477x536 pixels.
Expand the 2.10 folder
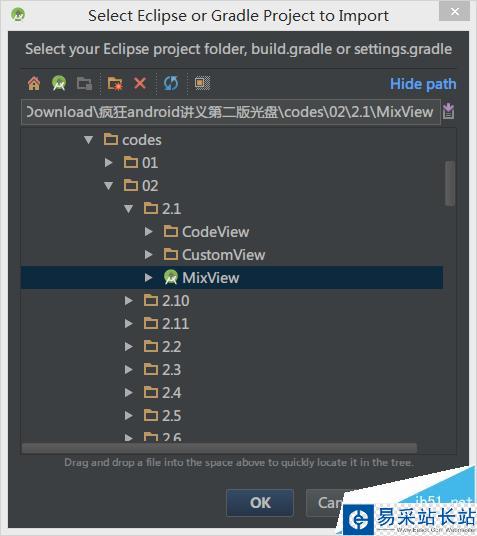[129, 300]
